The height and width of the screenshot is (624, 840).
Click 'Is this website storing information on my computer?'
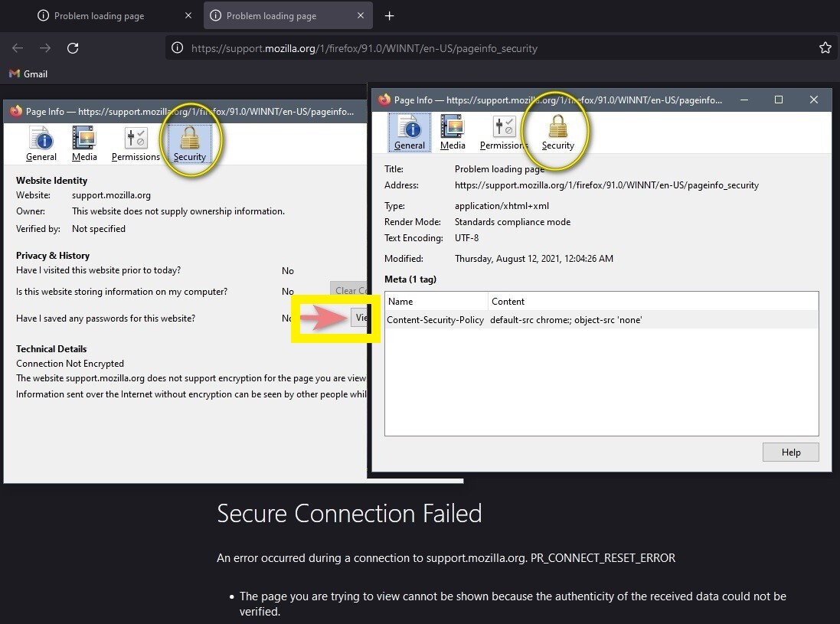pos(122,292)
